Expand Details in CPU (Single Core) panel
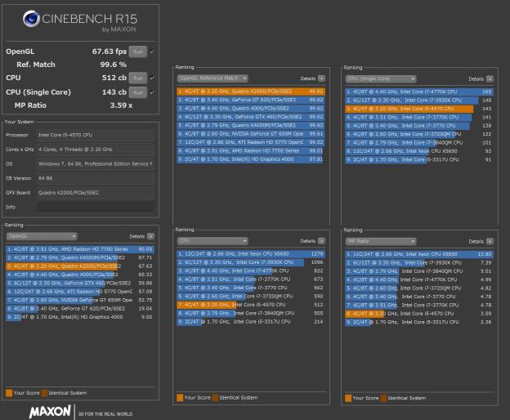This screenshot has height=420, width=510. coord(490,78)
